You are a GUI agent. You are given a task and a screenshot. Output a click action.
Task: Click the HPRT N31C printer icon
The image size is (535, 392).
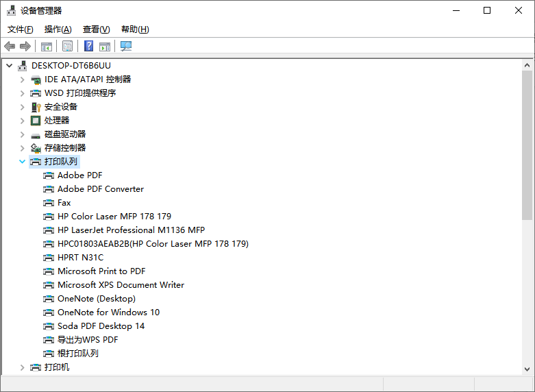pyautogui.click(x=49, y=258)
